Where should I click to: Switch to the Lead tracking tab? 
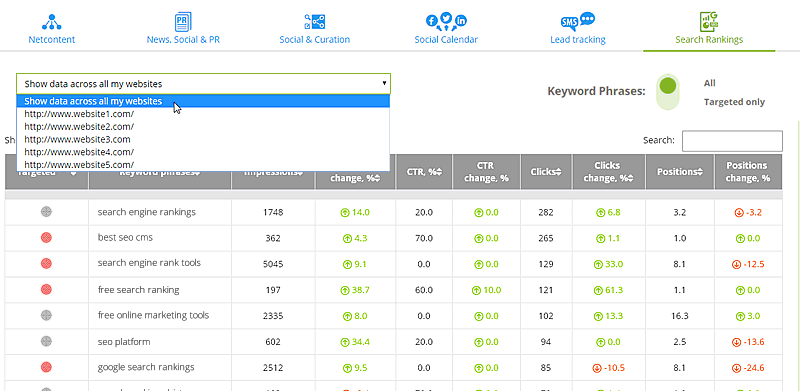(578, 39)
